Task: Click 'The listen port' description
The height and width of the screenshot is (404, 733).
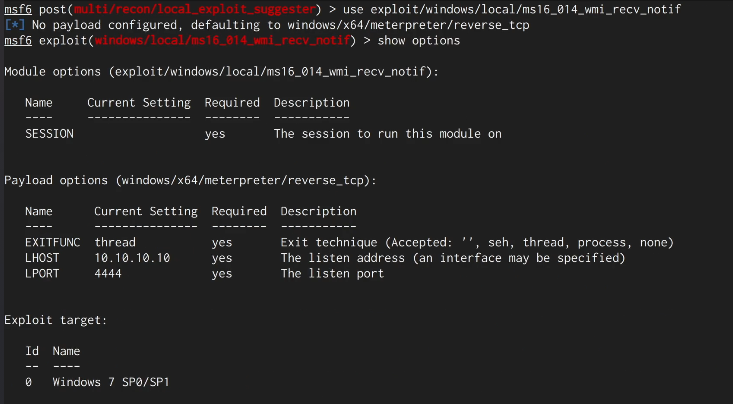Action: [x=332, y=274]
